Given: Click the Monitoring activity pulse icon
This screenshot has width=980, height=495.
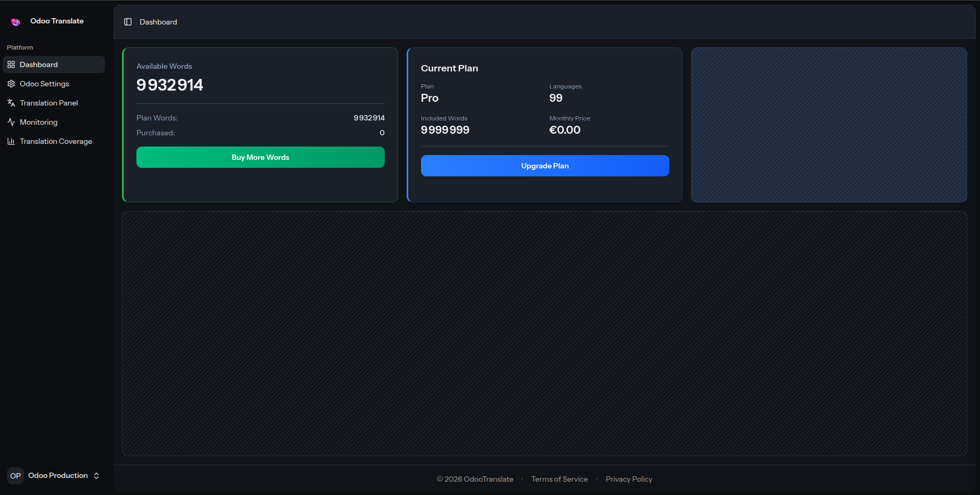Looking at the screenshot, I should pyautogui.click(x=11, y=122).
